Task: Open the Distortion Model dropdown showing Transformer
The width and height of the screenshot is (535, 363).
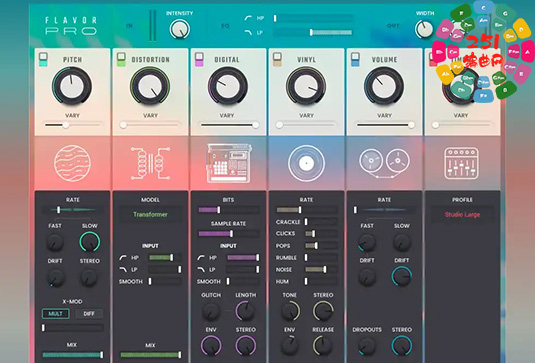Action: click(x=150, y=215)
